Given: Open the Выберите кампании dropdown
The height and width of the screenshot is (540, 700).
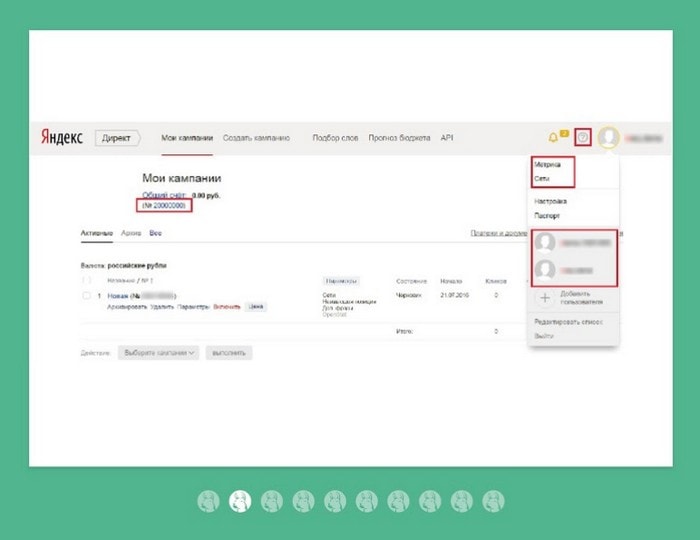Looking at the screenshot, I should (x=158, y=353).
